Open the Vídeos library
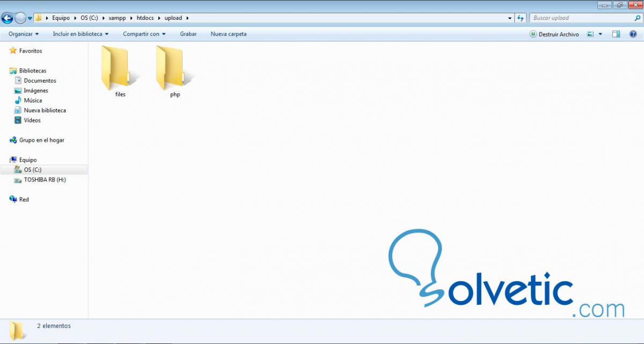Image resolution: width=644 pixels, height=344 pixels. coord(27,120)
